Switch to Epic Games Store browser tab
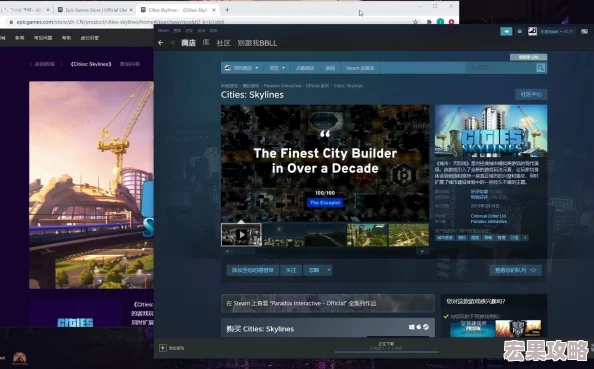Screen dimensions: 594x369 tap(94, 10)
